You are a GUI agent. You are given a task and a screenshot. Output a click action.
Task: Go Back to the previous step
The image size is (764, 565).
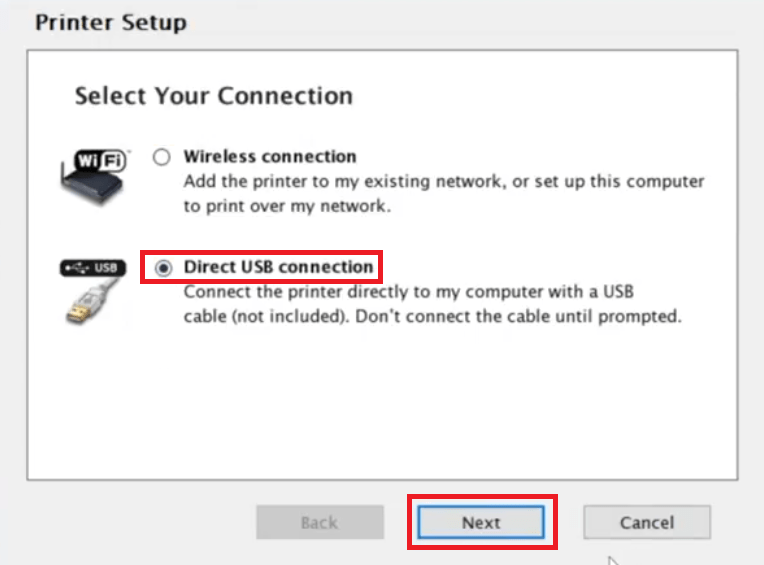coord(320,522)
